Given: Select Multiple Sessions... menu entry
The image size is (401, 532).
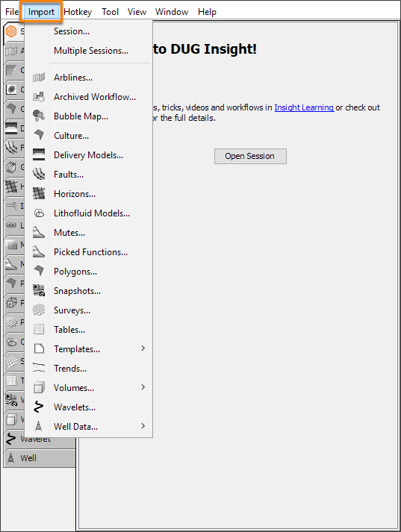Looking at the screenshot, I should point(88,51).
